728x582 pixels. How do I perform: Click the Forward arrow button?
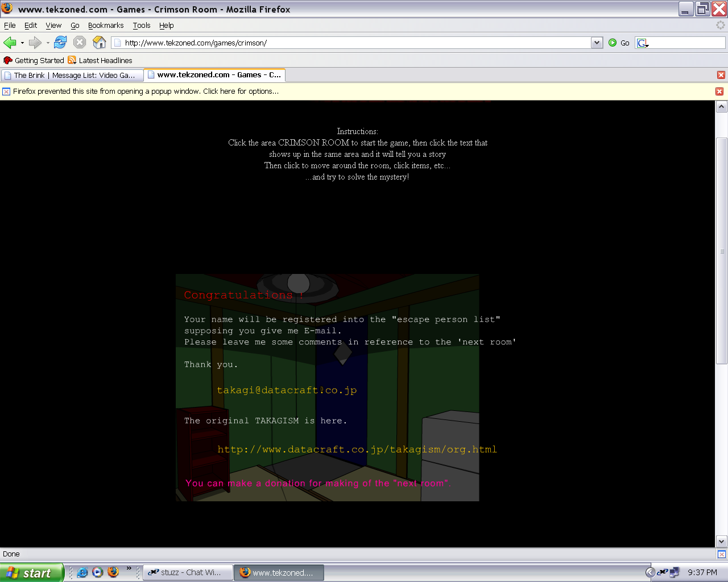pyautogui.click(x=35, y=43)
